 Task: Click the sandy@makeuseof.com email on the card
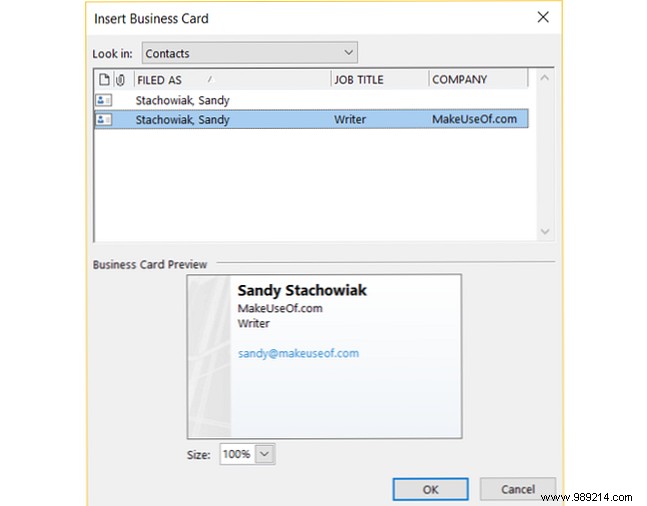coord(298,353)
